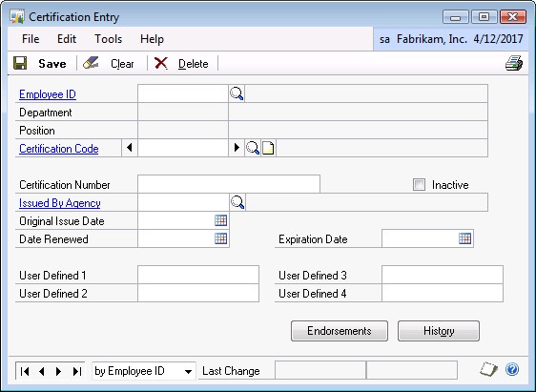Open the Tools menu

click(109, 39)
